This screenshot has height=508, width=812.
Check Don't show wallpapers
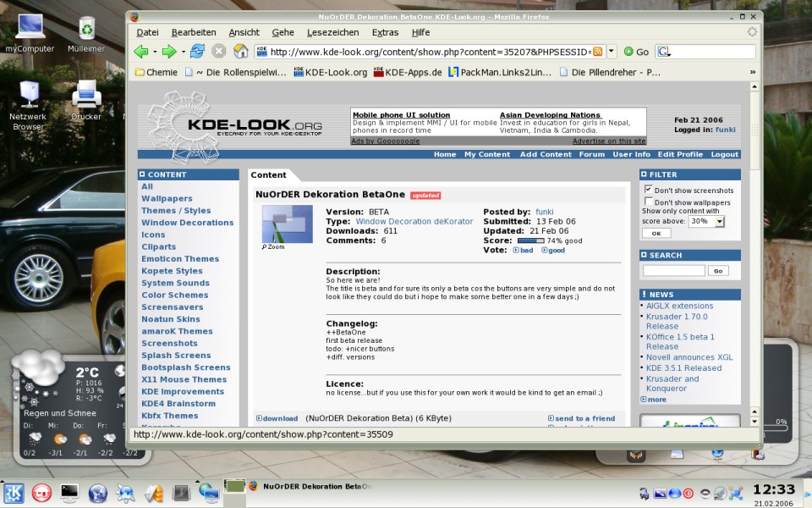(648, 202)
